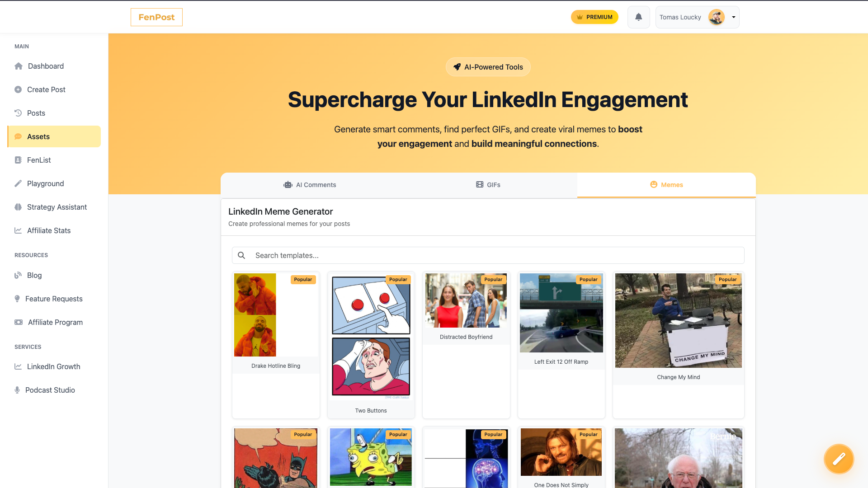
Task: Switch to the AI Comments tab
Action: coord(310,185)
